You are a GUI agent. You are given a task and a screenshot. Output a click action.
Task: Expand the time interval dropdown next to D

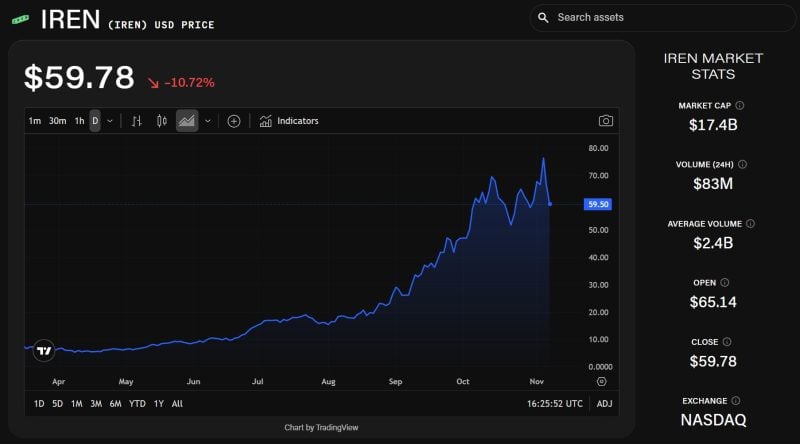click(x=110, y=121)
